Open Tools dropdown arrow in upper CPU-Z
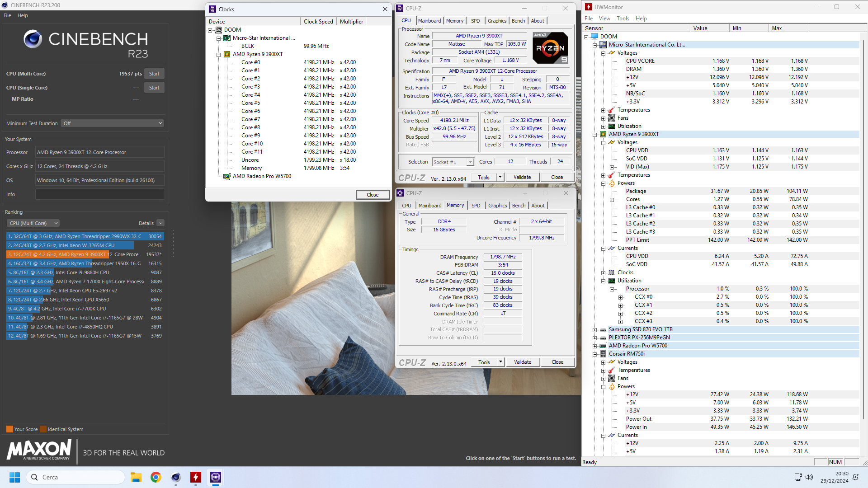This screenshot has height=488, width=868. pyautogui.click(x=500, y=177)
